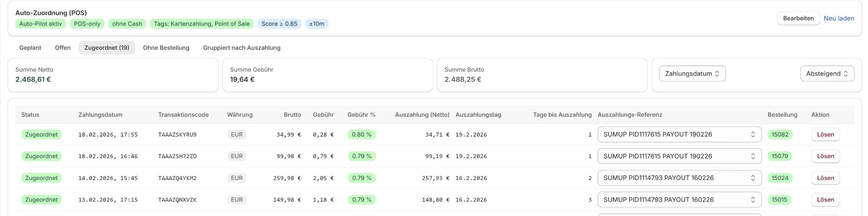Image resolution: width=868 pixels, height=216 pixels.
Task: Click the Tage bis Auszahlung column header
Action: click(562, 115)
